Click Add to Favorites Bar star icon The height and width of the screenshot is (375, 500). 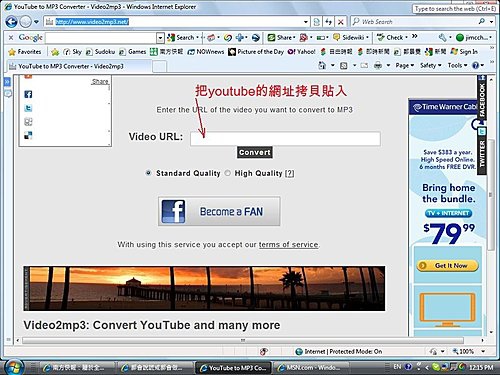[x=55, y=52]
